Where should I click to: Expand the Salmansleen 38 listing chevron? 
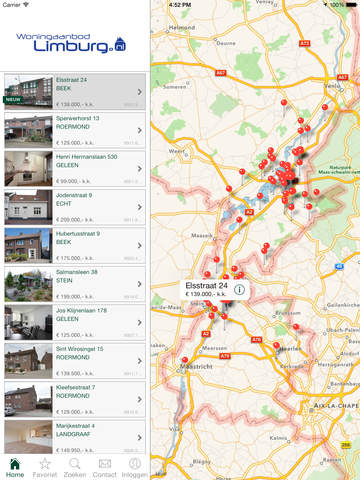[x=140, y=284]
